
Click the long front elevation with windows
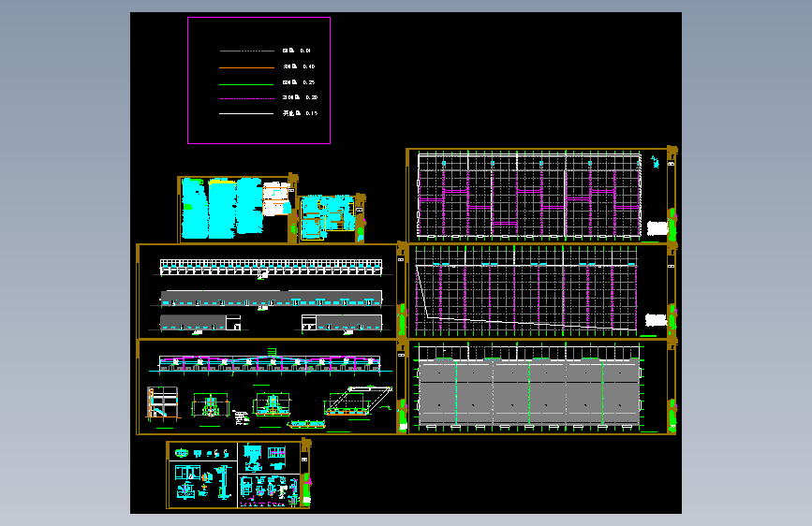271,267
